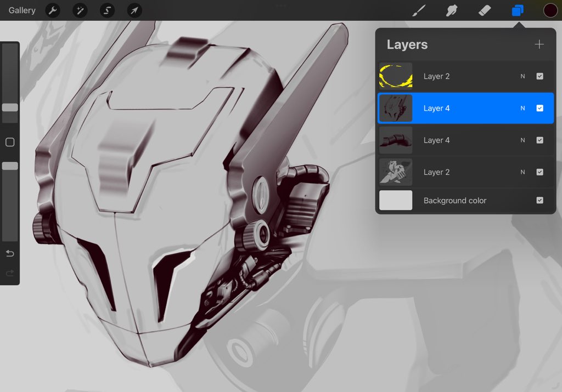The image size is (562, 392).
Task: Click the unselected "Layer 4" name text
Action: (x=436, y=140)
